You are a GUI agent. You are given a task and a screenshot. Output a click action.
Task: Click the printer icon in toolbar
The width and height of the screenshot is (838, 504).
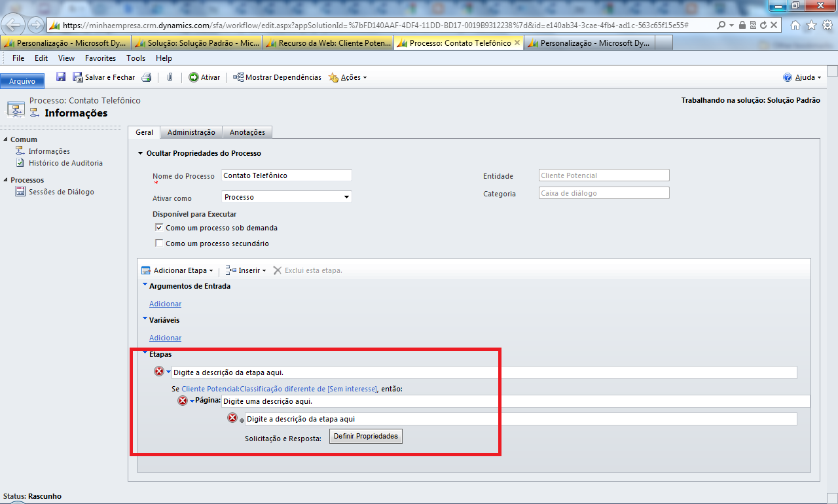(x=147, y=77)
